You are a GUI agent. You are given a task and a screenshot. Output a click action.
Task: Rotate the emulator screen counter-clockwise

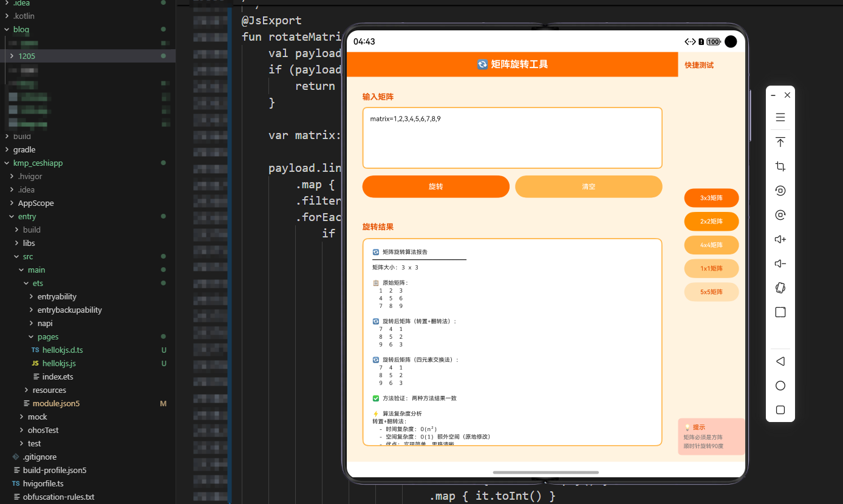click(780, 191)
